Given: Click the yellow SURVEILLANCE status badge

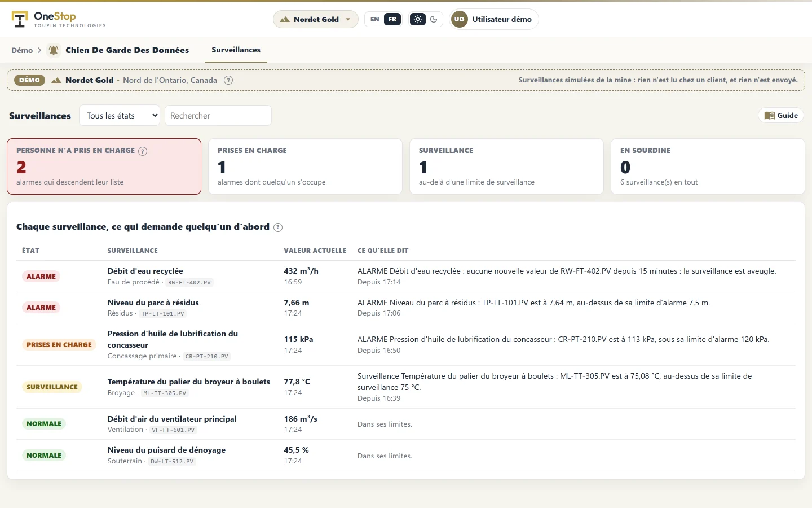Looking at the screenshot, I should (x=52, y=387).
